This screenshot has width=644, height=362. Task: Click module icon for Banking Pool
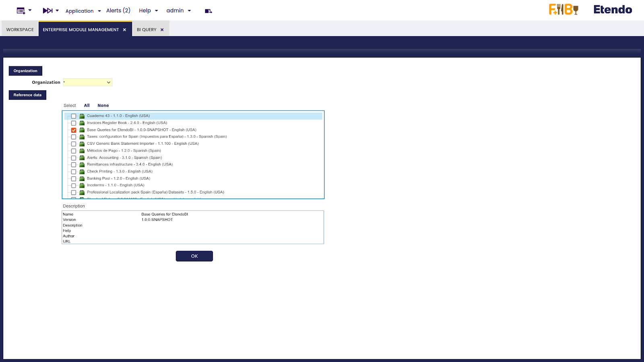[x=82, y=179]
